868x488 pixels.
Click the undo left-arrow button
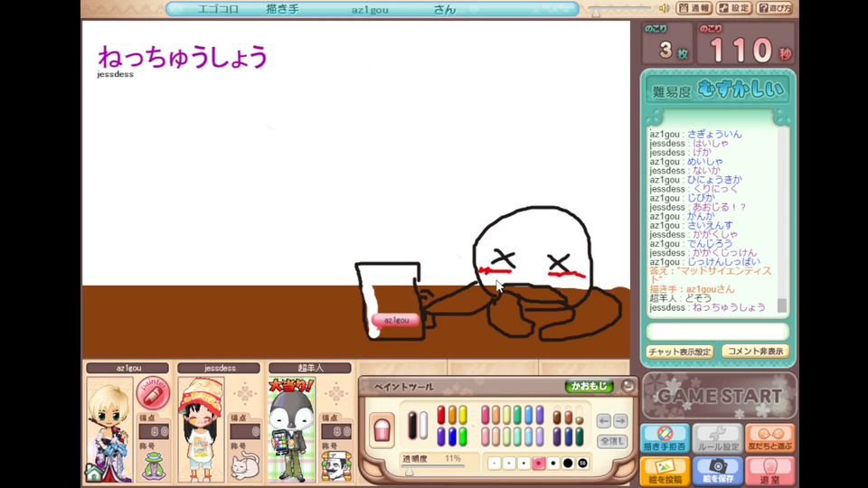pyautogui.click(x=603, y=420)
